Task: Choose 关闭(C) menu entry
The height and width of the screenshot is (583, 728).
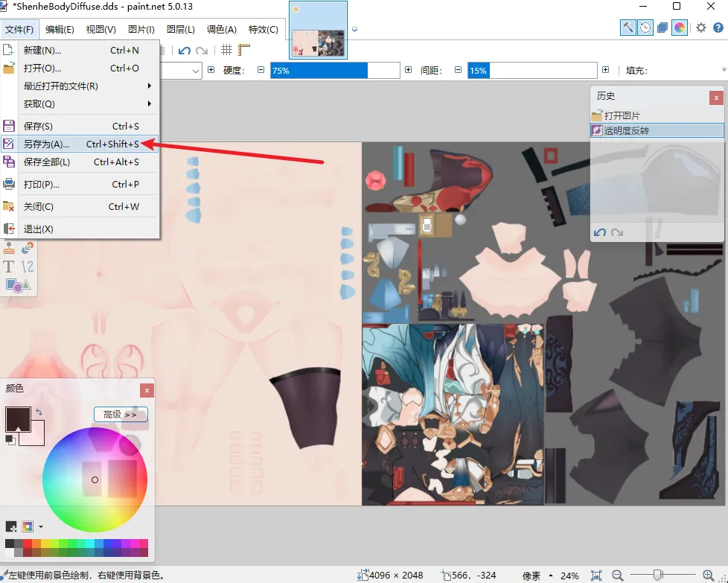Action: click(x=80, y=207)
